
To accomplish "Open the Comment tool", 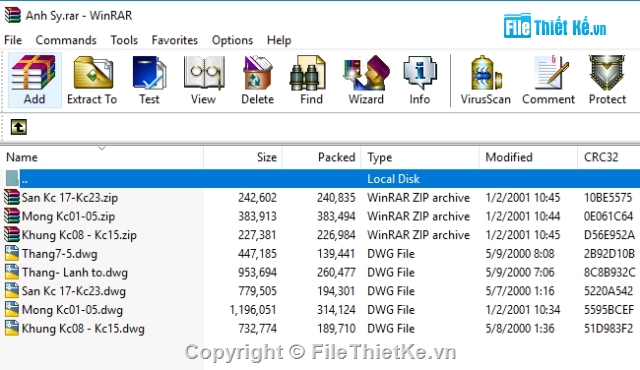I will pos(548,80).
